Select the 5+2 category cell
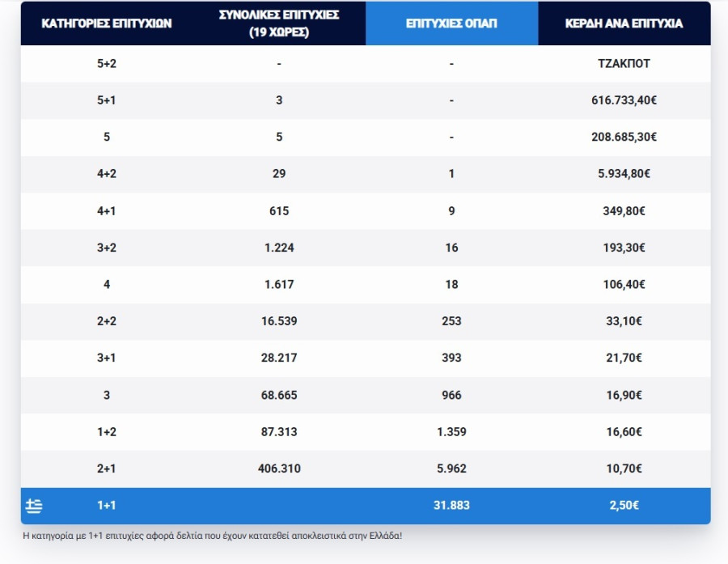This screenshot has height=564, width=728. click(x=107, y=63)
